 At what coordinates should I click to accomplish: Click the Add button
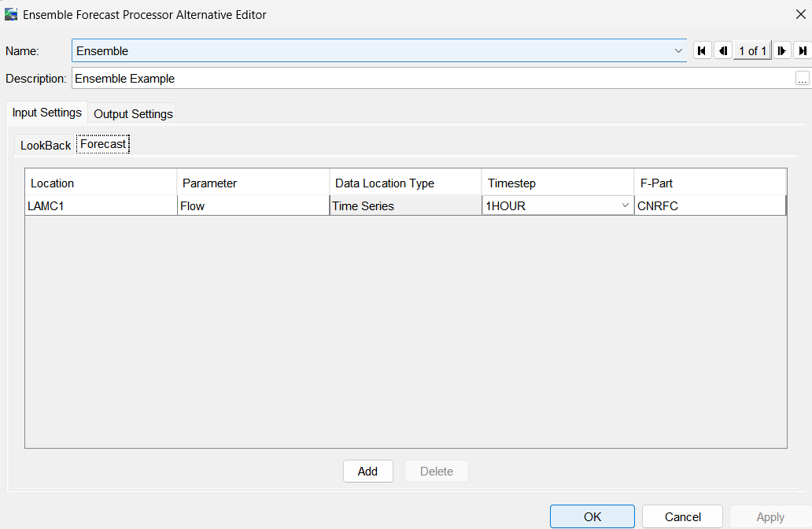pyautogui.click(x=367, y=471)
